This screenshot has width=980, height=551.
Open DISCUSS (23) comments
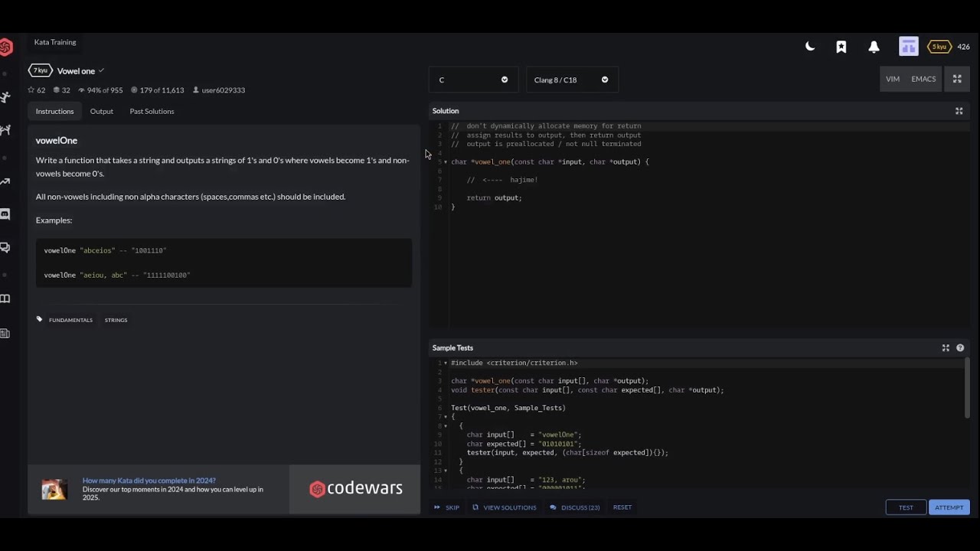[x=574, y=507]
